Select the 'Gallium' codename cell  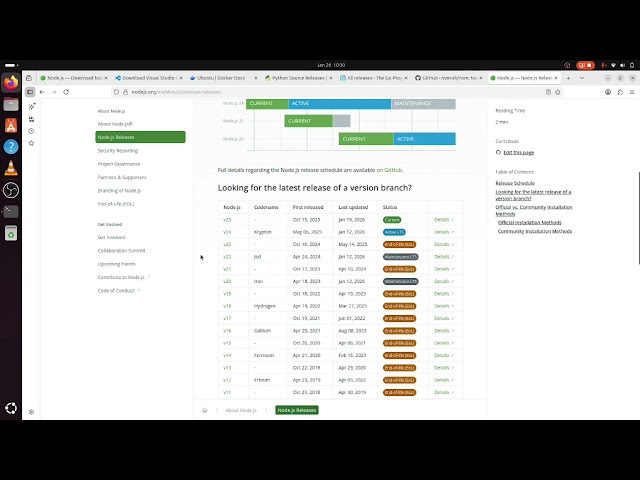point(262,331)
